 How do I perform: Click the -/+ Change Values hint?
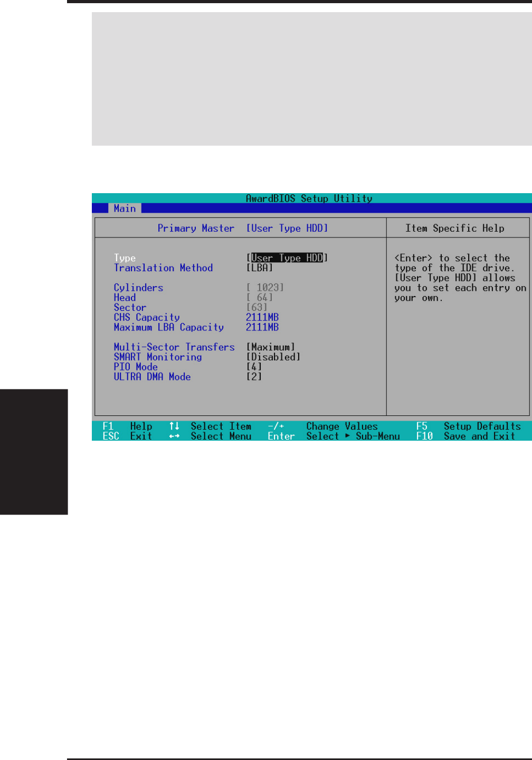pos(323,426)
